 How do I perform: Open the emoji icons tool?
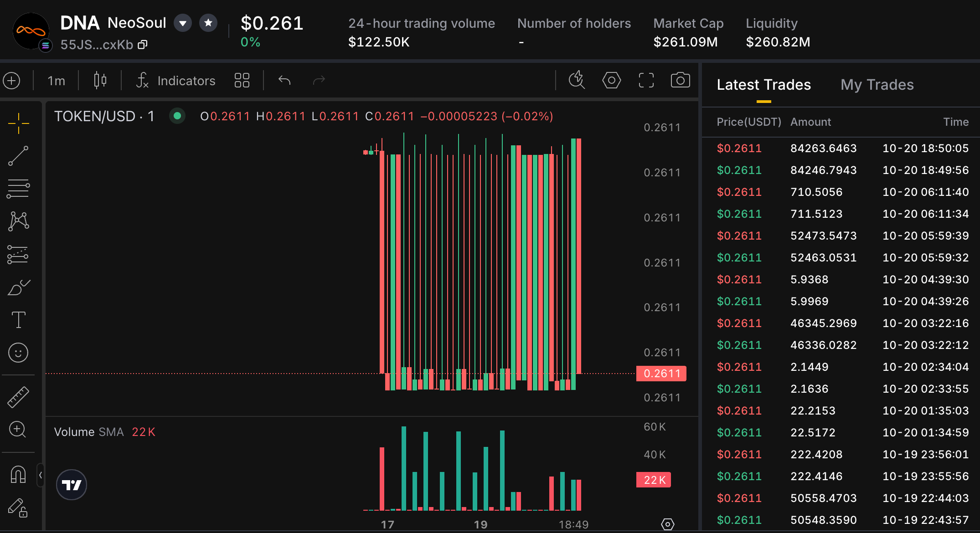point(18,353)
